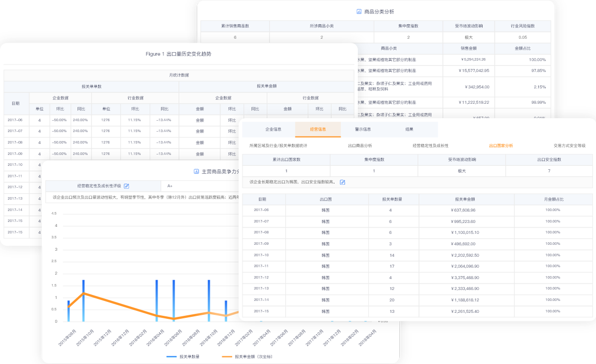Open the 警示信息 tab
This screenshot has height=364, width=596.
tap(363, 129)
